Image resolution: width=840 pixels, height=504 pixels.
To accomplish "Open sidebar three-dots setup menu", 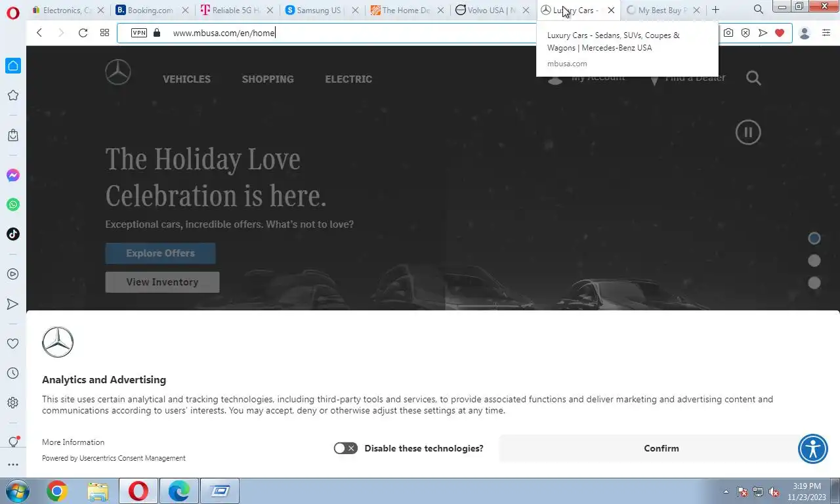I will point(13,465).
